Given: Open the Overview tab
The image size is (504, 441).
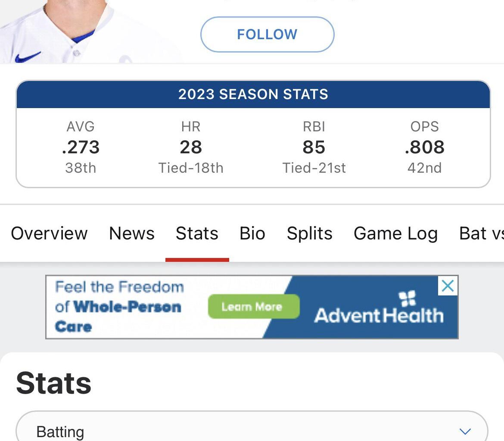Looking at the screenshot, I should pyautogui.click(x=49, y=233).
